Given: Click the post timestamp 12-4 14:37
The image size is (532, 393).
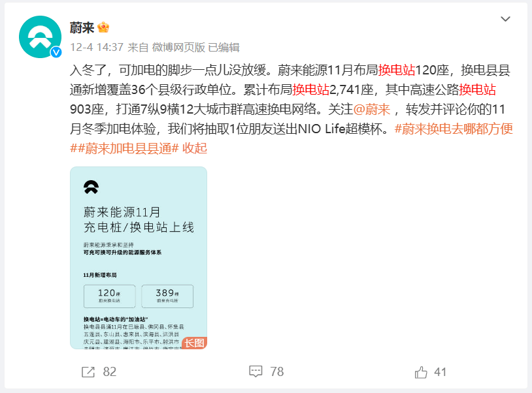Looking at the screenshot, I should (x=97, y=47).
